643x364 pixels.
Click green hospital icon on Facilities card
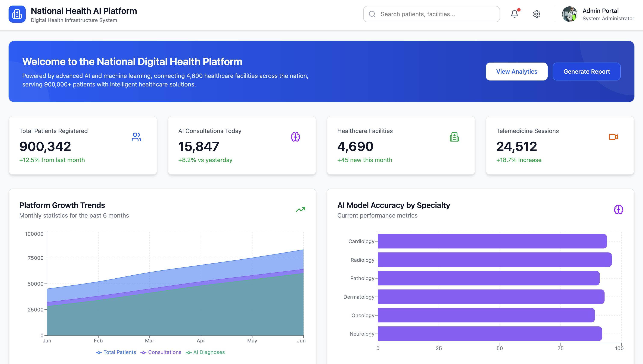(454, 137)
